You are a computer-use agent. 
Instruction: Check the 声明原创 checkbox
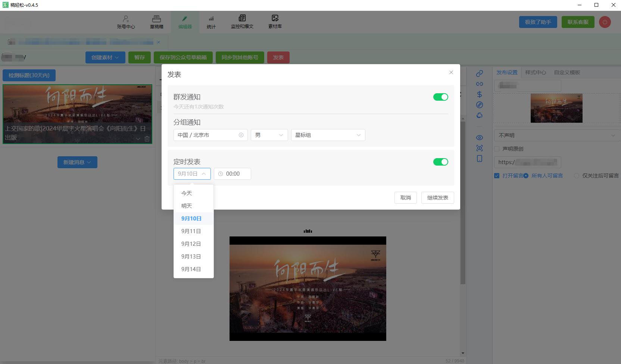pyautogui.click(x=497, y=149)
